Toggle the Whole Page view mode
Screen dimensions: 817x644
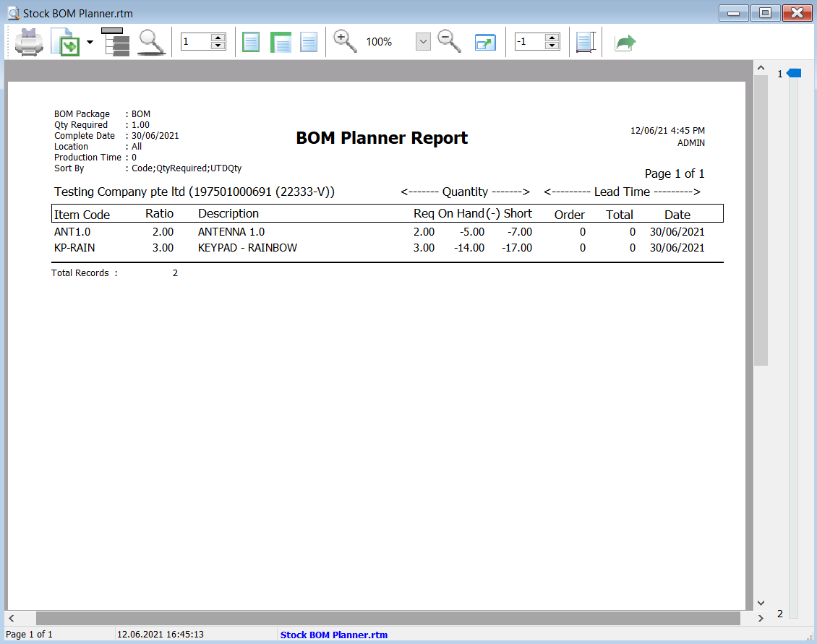point(250,41)
